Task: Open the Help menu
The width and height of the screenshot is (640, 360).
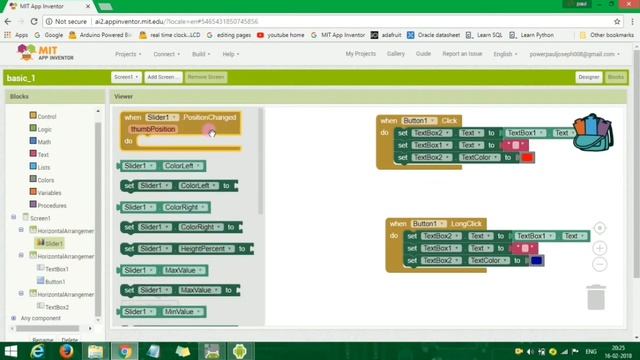Action: 231,54
